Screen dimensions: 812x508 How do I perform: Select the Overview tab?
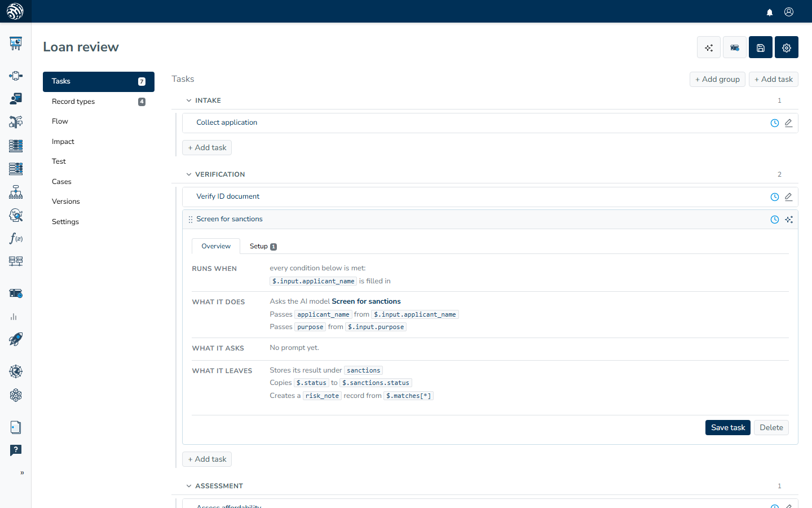[x=216, y=246]
